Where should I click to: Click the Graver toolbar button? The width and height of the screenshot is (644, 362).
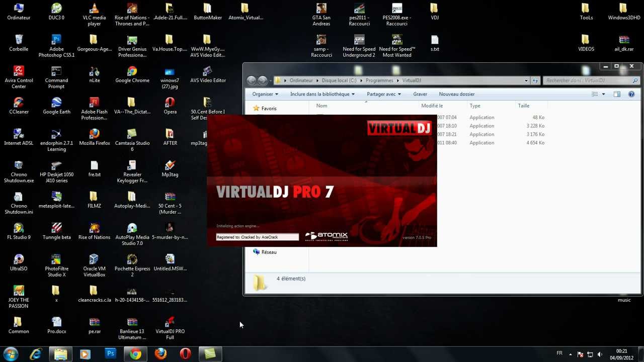pyautogui.click(x=420, y=94)
